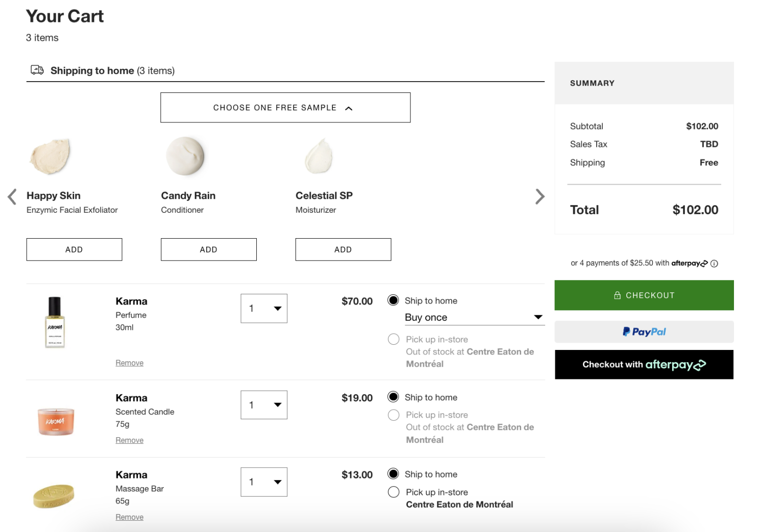This screenshot has width=784, height=532.
Task: Add the Candy Rain conditioner sample
Action: click(208, 249)
